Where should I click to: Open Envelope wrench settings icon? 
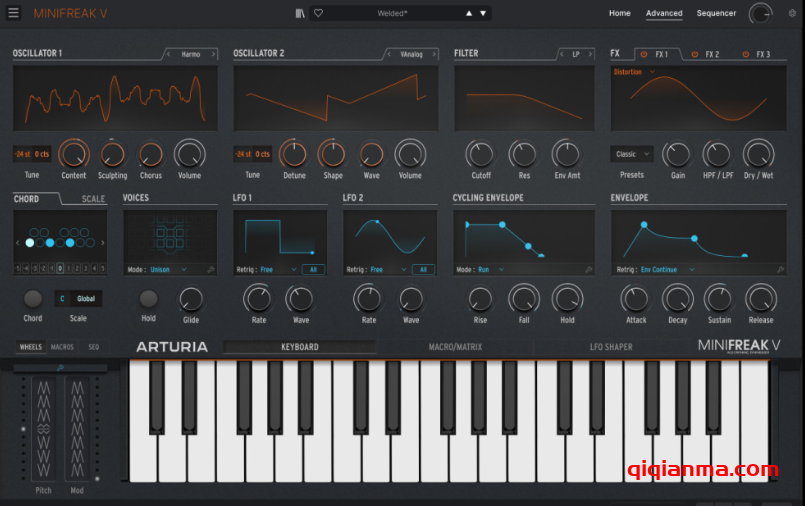pyautogui.click(x=780, y=269)
